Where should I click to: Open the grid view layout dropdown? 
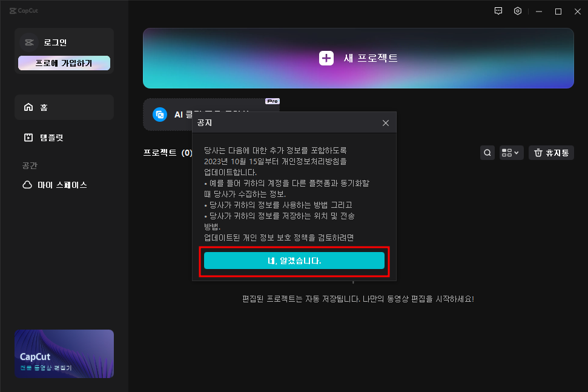(507, 153)
